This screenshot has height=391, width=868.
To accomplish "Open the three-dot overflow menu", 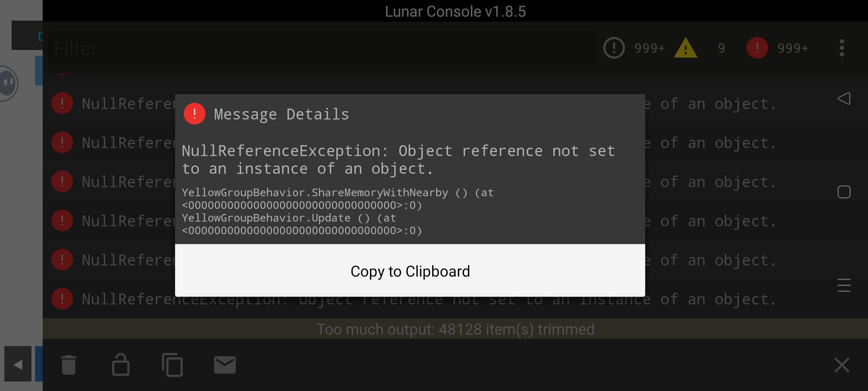I will click(x=842, y=48).
